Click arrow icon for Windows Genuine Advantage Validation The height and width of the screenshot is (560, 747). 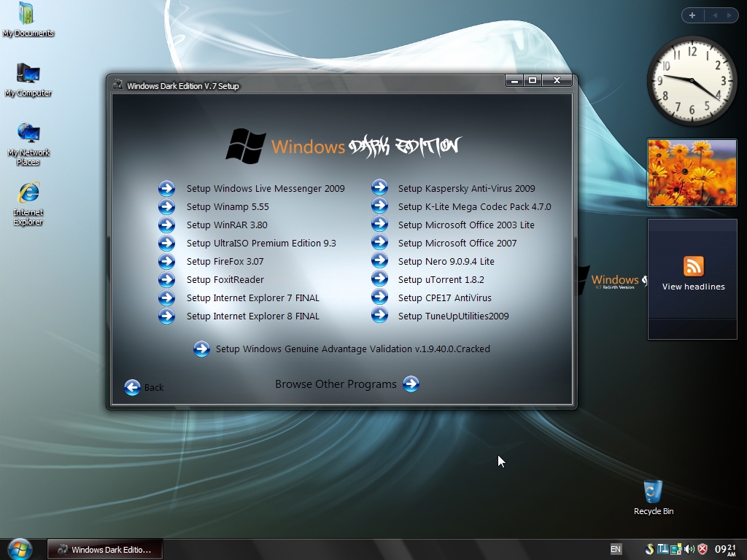[201, 349]
